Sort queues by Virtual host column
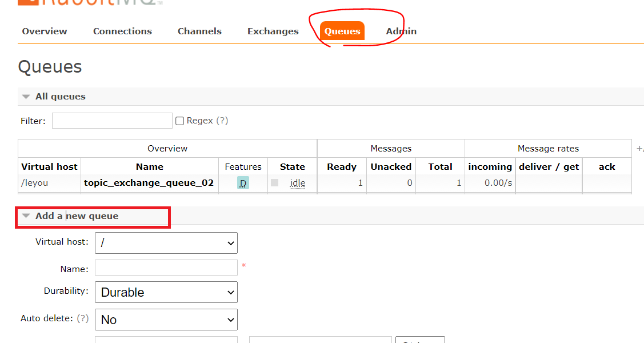Viewport: 644px width, 343px height. click(x=49, y=167)
